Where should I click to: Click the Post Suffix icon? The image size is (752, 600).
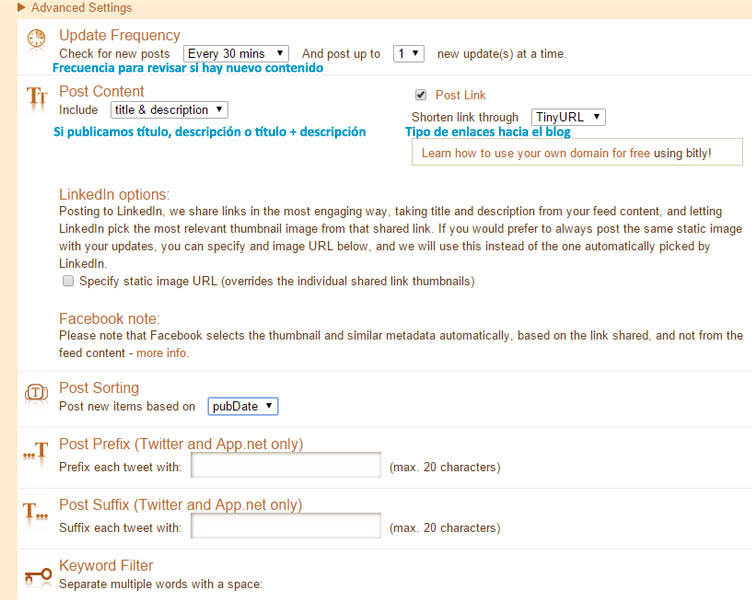pyautogui.click(x=36, y=512)
